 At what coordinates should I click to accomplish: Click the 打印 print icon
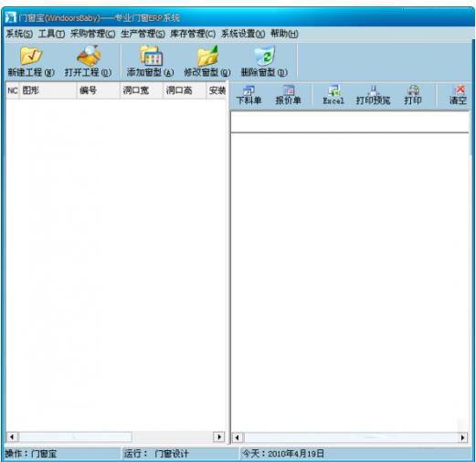pos(413,95)
